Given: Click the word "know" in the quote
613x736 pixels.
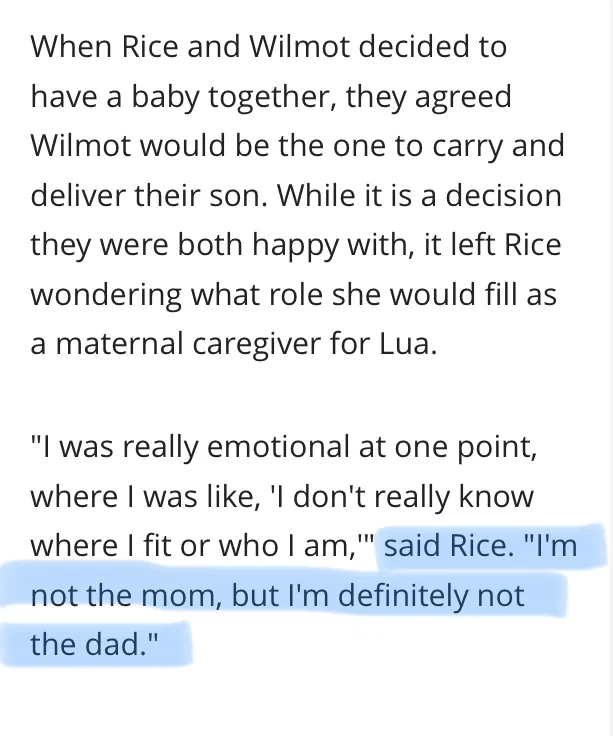Looking at the screenshot, I should pos(496,496).
